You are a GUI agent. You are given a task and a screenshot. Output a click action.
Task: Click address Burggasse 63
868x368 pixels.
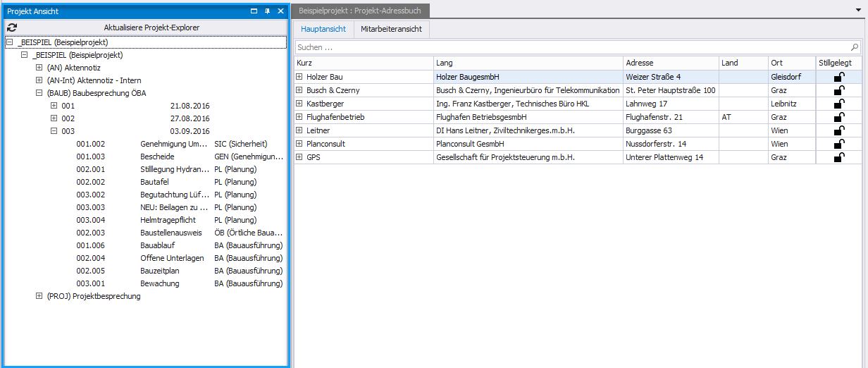click(x=671, y=130)
